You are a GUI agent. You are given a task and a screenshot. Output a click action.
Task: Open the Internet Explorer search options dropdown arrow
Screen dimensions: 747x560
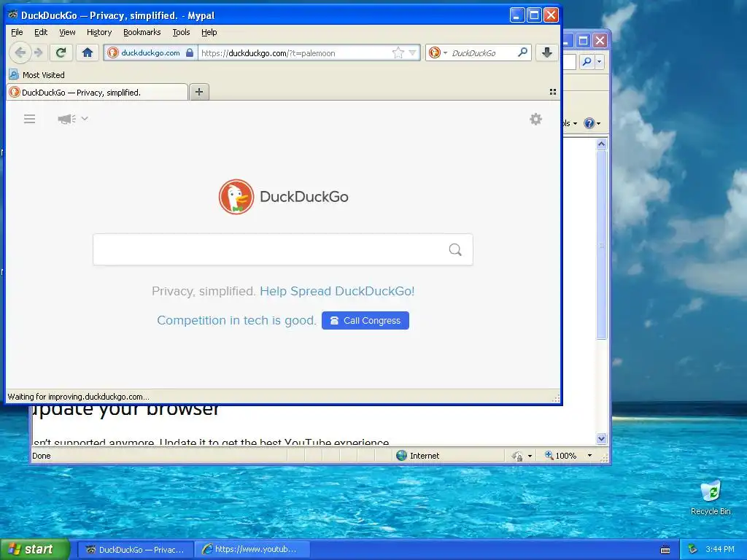600,61
